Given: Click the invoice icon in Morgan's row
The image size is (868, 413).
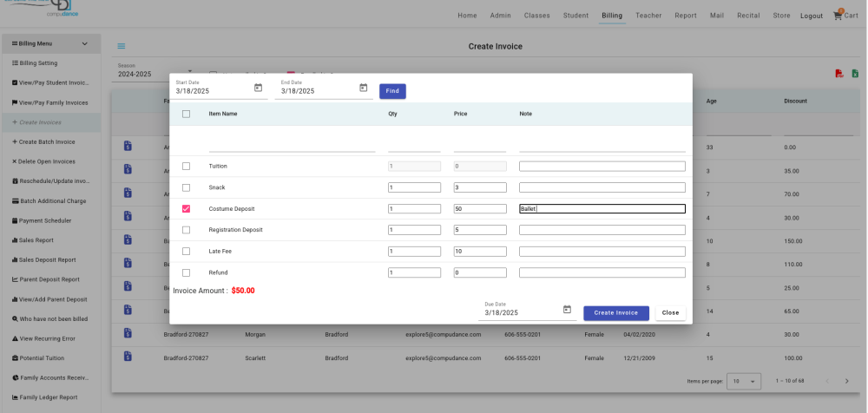Looking at the screenshot, I should click(128, 332).
